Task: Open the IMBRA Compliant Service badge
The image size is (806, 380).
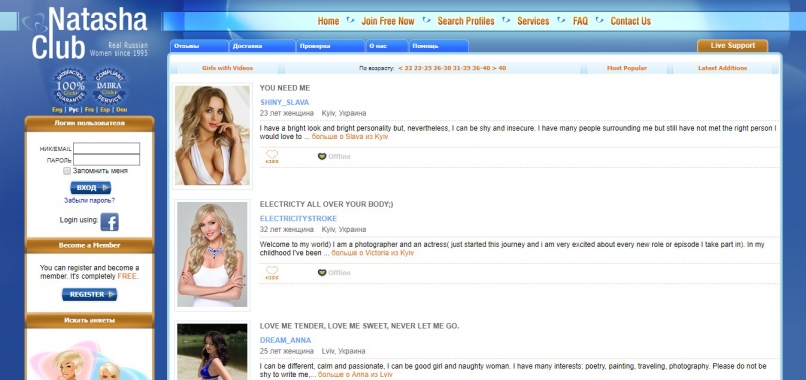Action: click(x=109, y=86)
